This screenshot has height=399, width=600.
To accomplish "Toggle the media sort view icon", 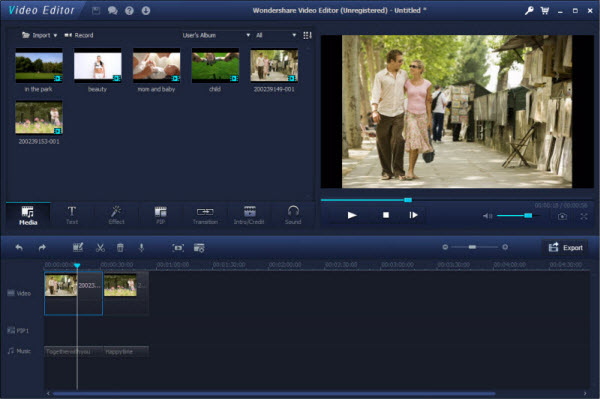I will [307, 35].
